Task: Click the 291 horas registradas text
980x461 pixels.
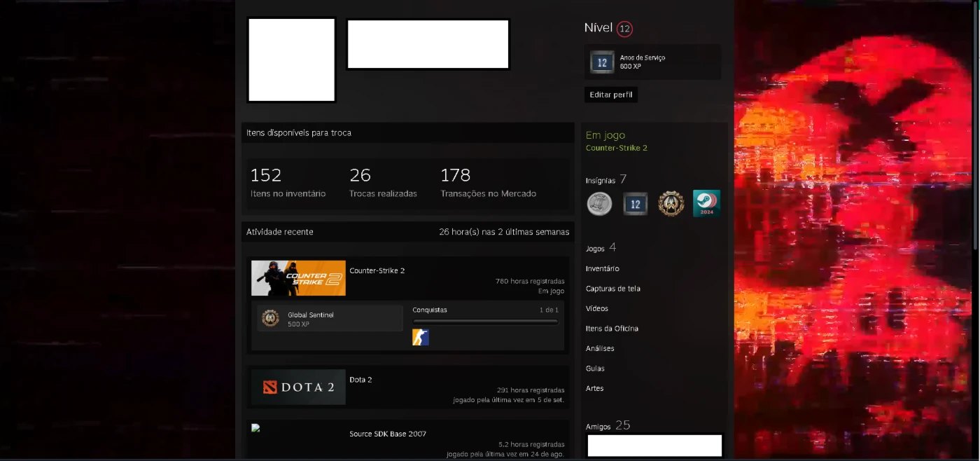Action: click(531, 390)
